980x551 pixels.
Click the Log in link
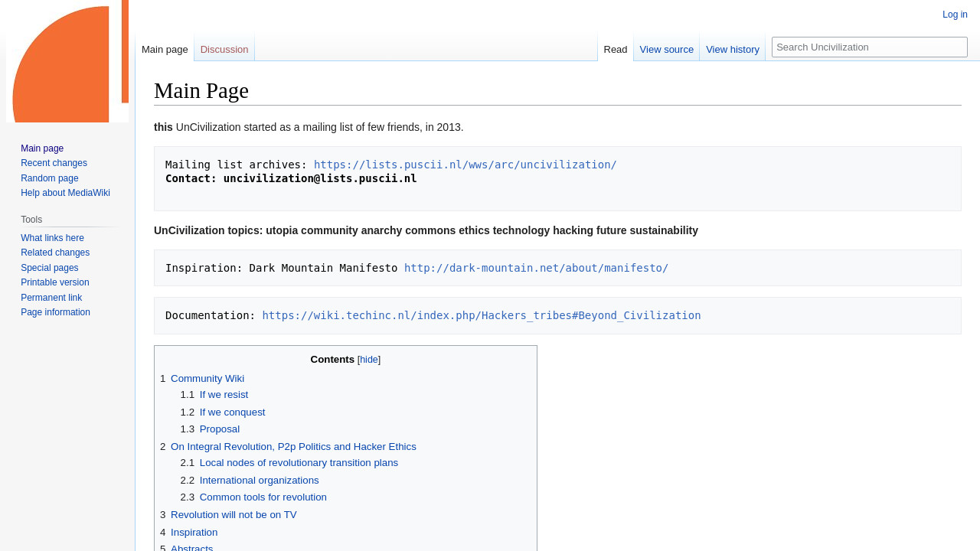click(x=955, y=15)
